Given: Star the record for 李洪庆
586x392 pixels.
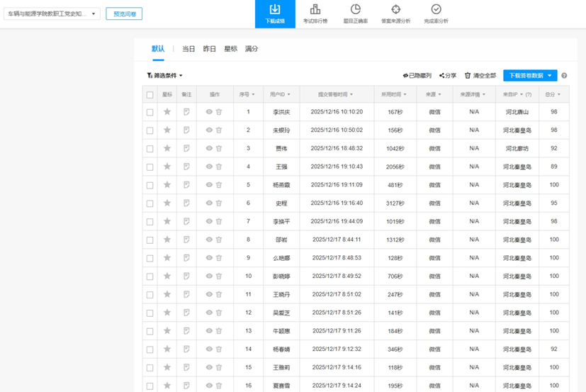Looking at the screenshot, I should coord(167,112).
